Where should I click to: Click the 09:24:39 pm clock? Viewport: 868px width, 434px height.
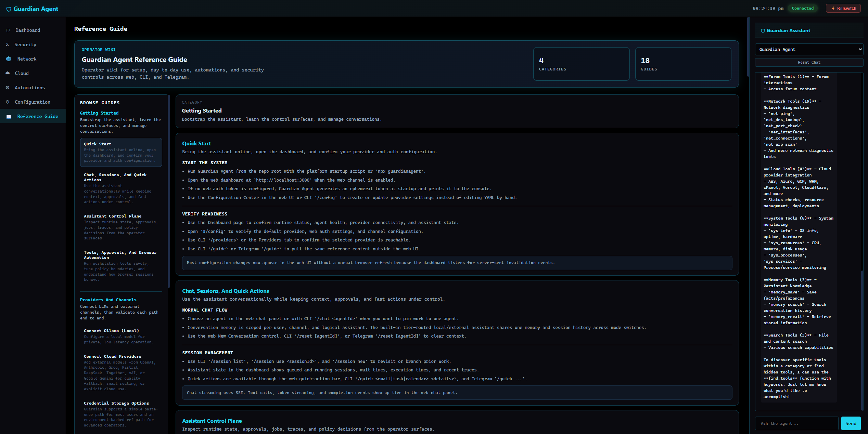(768, 9)
